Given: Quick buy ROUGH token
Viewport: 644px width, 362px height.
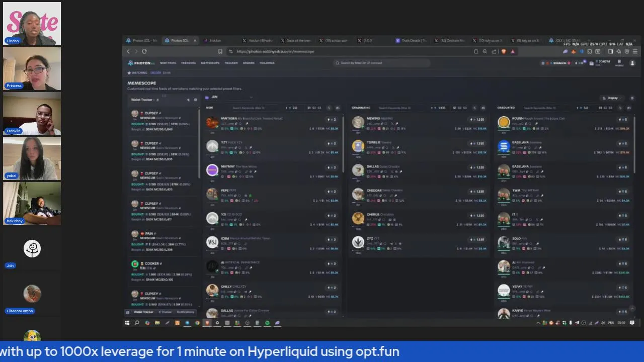Looking at the screenshot, I should 623,119.
